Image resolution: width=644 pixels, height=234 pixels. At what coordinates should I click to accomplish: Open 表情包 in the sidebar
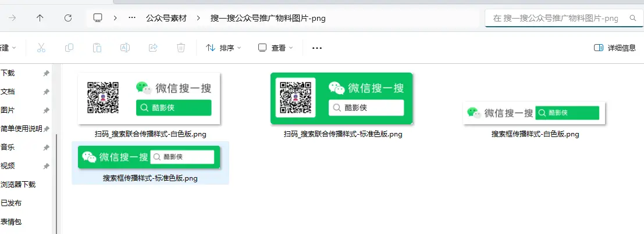coord(10,222)
